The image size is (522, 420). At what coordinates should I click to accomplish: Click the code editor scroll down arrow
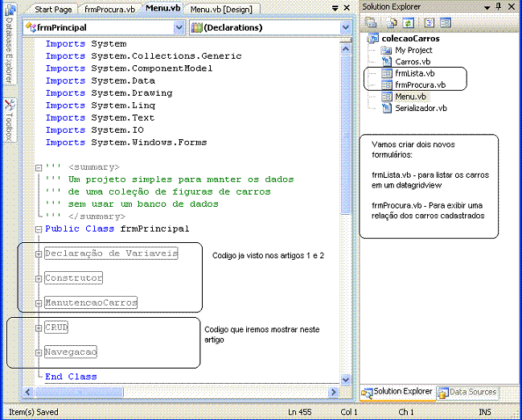click(346, 379)
